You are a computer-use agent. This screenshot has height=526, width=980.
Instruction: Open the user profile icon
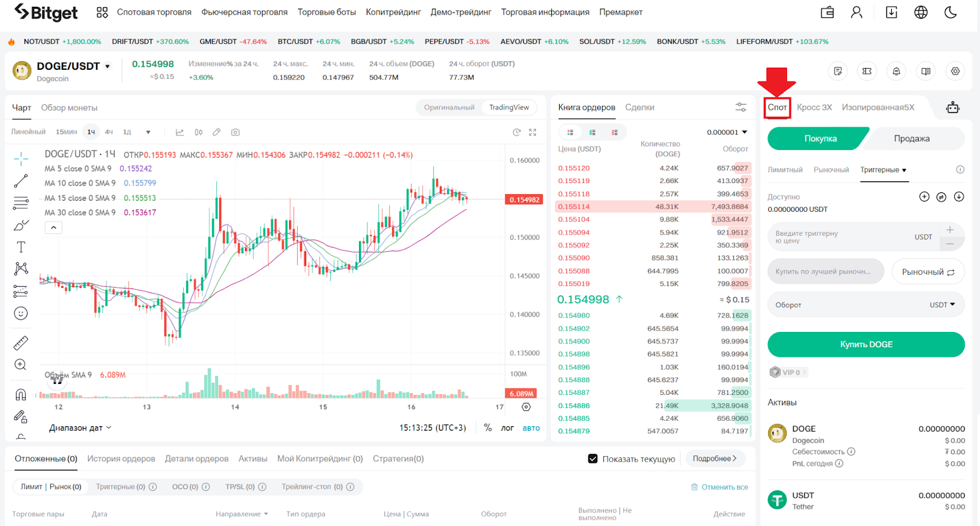(x=856, y=12)
